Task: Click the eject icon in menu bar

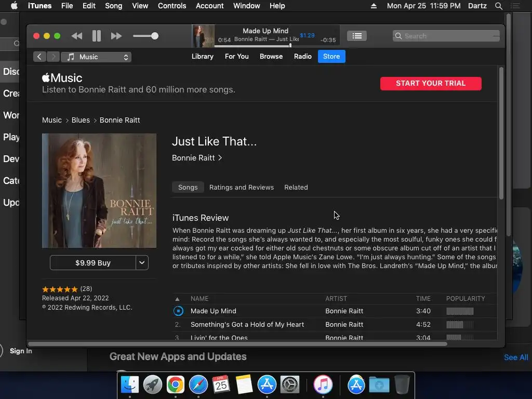Action: pos(374,6)
